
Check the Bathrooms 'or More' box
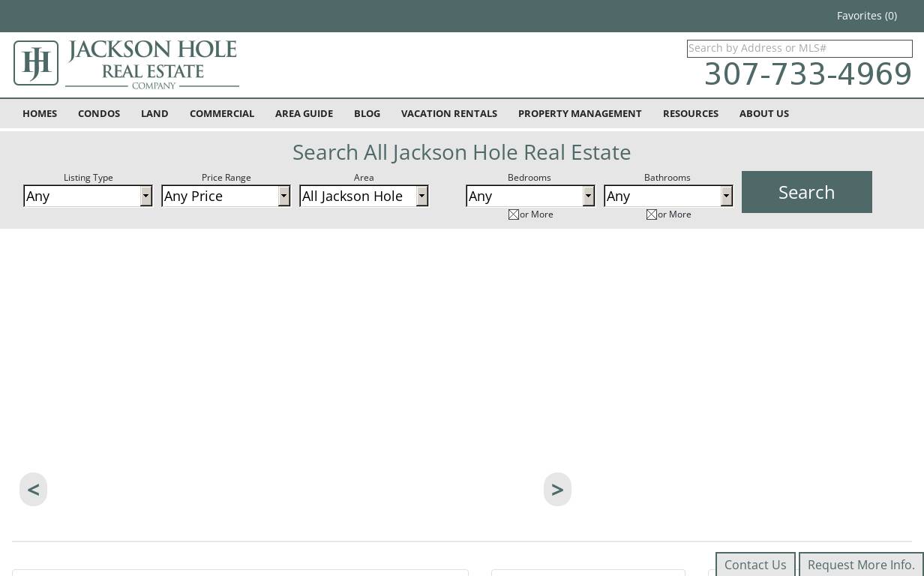(x=652, y=214)
